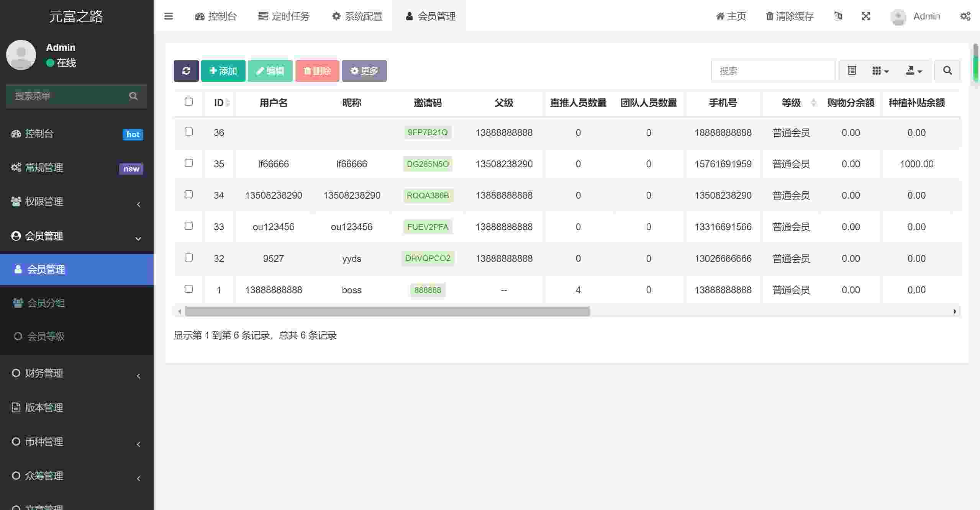Screen dimensions: 980x510
Task: Click the 1000.00 种植补贴余额 cell
Action: click(916, 164)
